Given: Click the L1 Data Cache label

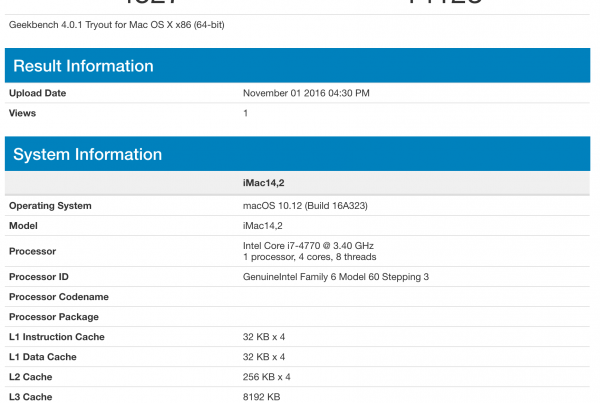Looking at the screenshot, I should coord(43,357).
